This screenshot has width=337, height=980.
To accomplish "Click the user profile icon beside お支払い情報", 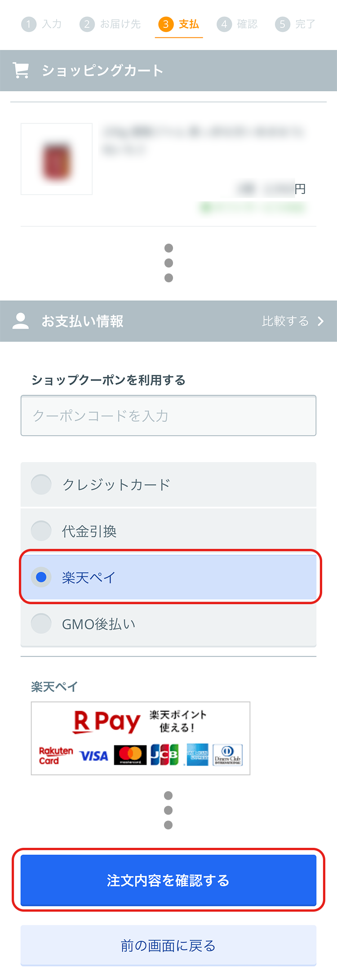I will click(x=21, y=321).
